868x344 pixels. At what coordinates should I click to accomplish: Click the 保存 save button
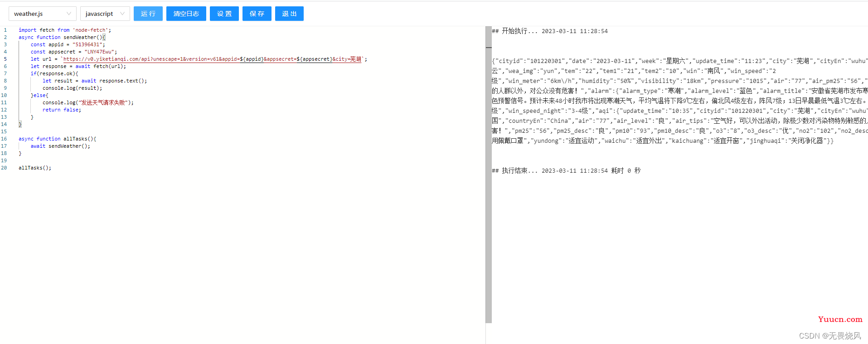click(x=257, y=14)
